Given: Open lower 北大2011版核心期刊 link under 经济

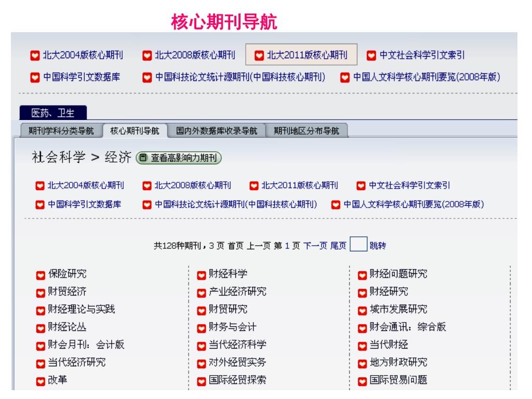Looking at the screenshot, I should 300,185.
